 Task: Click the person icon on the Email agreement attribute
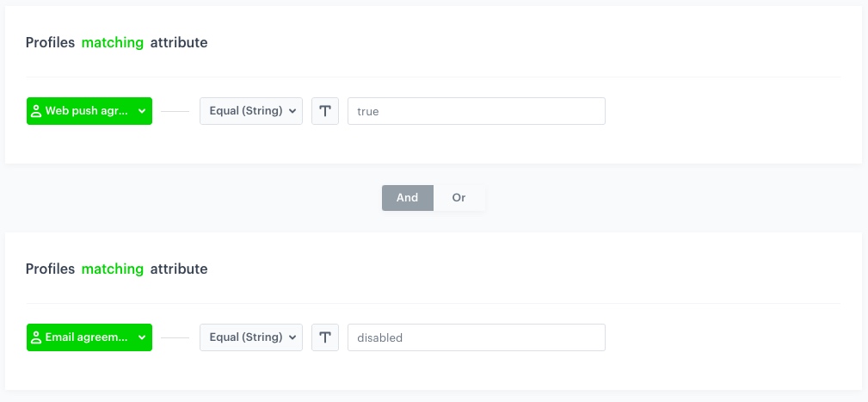click(x=36, y=337)
